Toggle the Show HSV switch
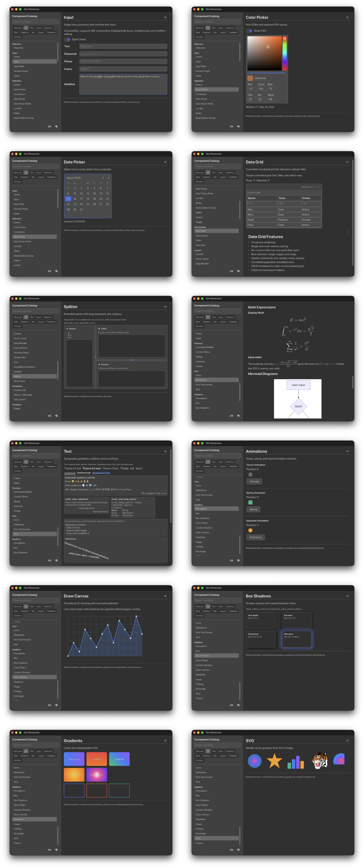Screen dimensions: 364x868 pos(249,31)
